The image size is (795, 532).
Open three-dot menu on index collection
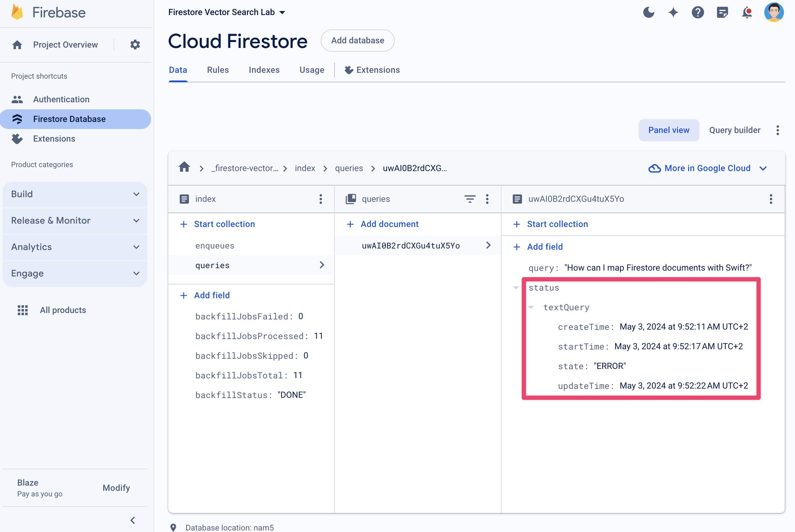321,198
